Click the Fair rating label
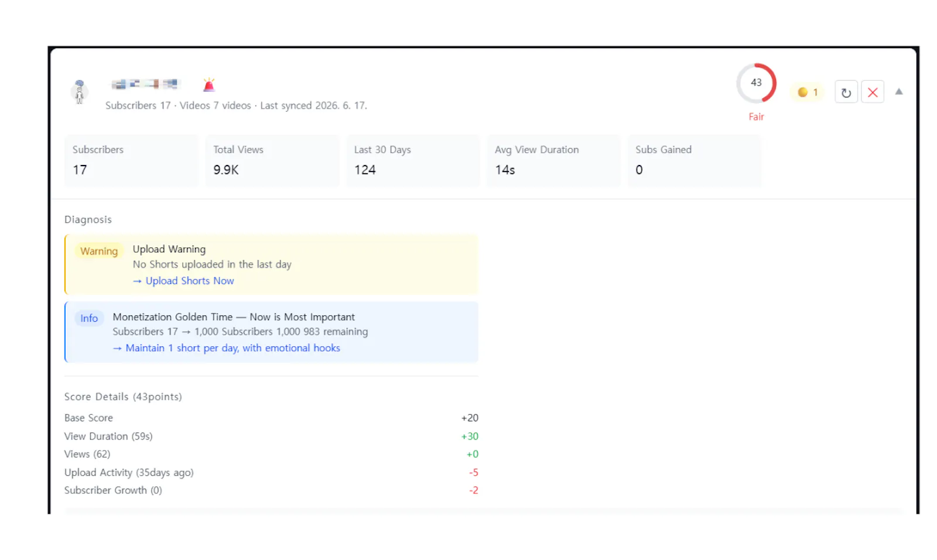Viewport: 937px width, 560px height. 756,117
